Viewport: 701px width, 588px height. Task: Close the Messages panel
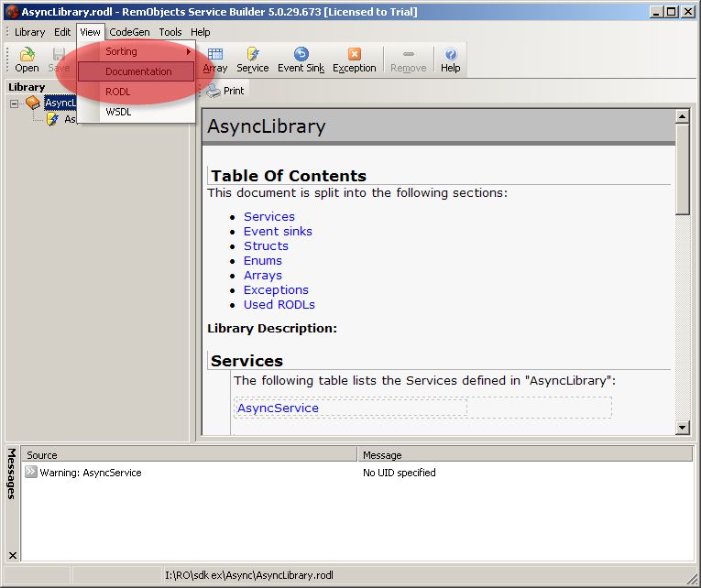(13, 555)
